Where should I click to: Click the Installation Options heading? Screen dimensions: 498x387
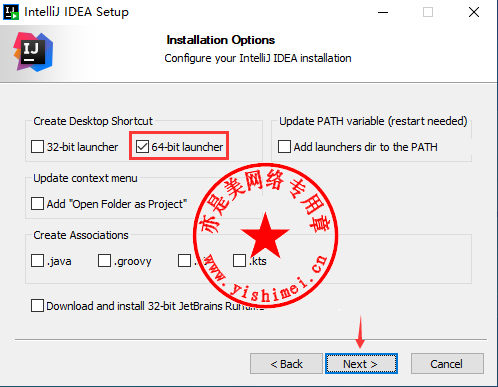(x=221, y=40)
